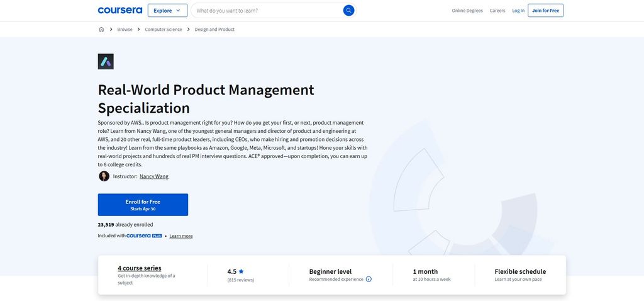Click the Join for Free button
644x301 pixels.
tap(545, 11)
